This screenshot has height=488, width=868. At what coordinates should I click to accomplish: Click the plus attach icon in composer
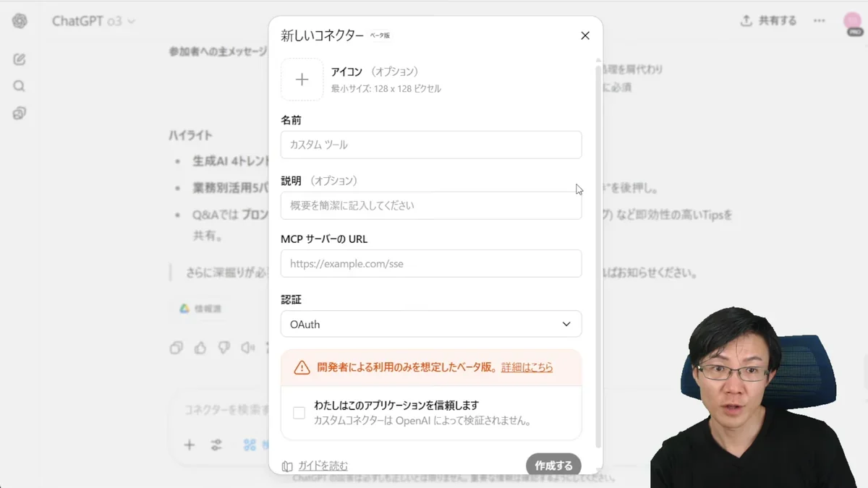[189, 445]
